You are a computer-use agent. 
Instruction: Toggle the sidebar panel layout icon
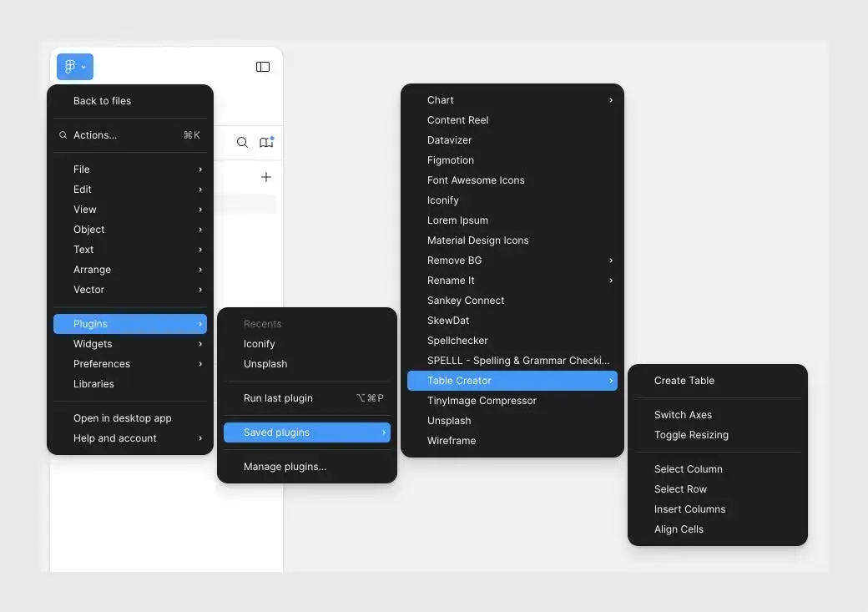pyautogui.click(x=263, y=67)
